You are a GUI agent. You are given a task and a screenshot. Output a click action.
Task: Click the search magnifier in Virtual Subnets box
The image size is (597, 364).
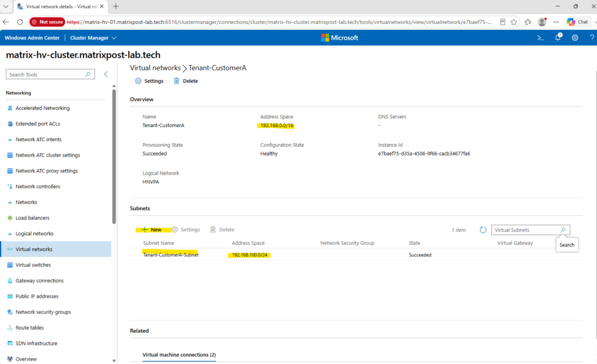pyautogui.click(x=563, y=229)
